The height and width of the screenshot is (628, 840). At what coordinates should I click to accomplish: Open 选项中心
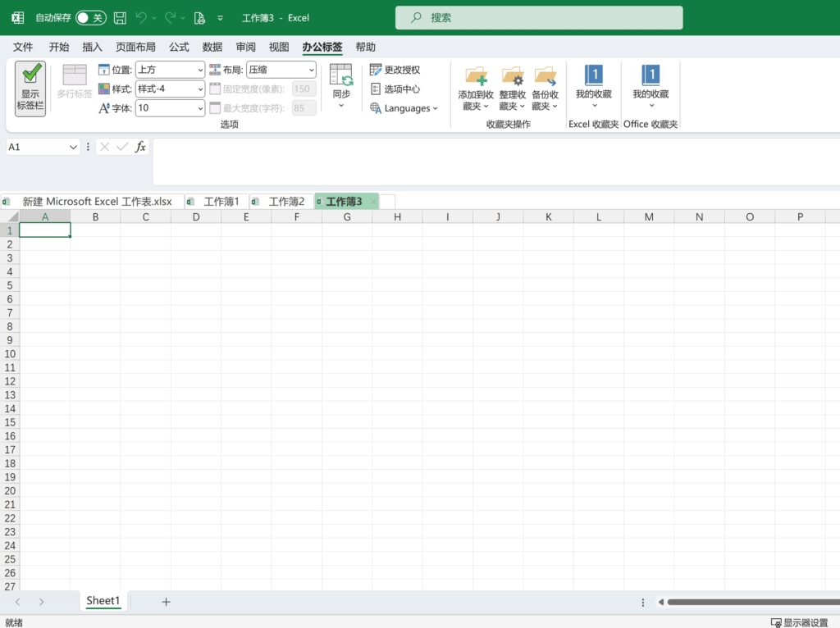[395, 89]
